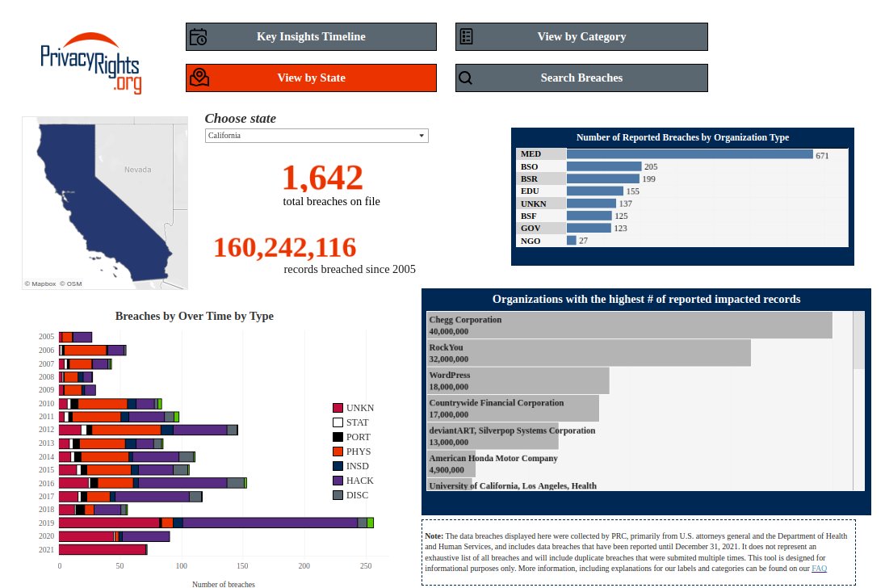The height and width of the screenshot is (588, 885).
Task: Click Number of Reported Breaches by Organization Type title
Action: pos(682,137)
